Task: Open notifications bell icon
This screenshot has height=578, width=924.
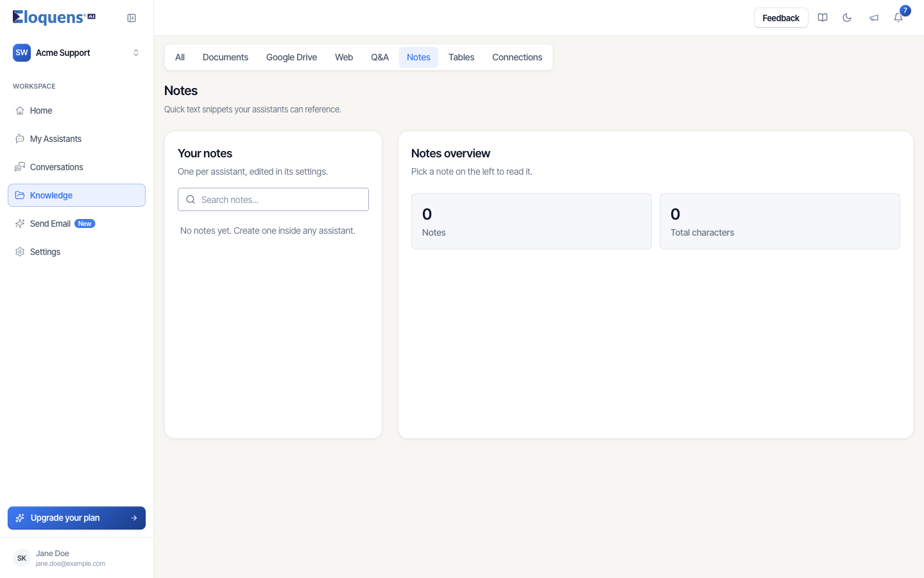Action: 898,18
